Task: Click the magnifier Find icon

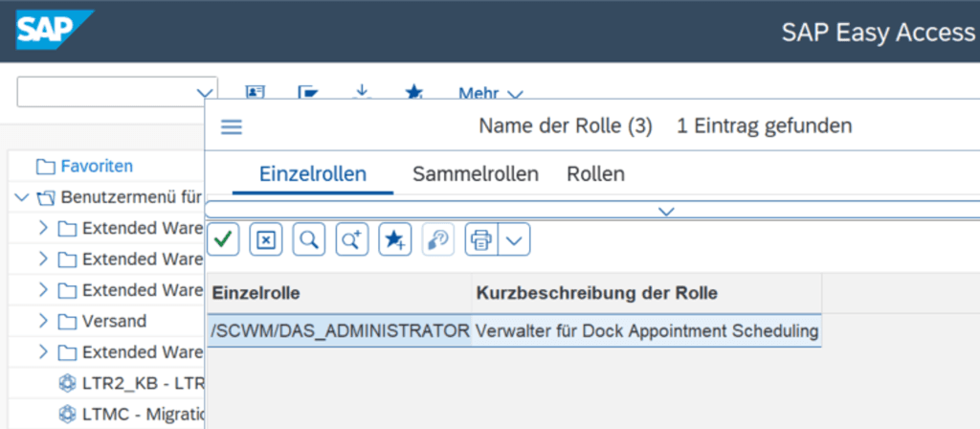Action: pos(309,238)
